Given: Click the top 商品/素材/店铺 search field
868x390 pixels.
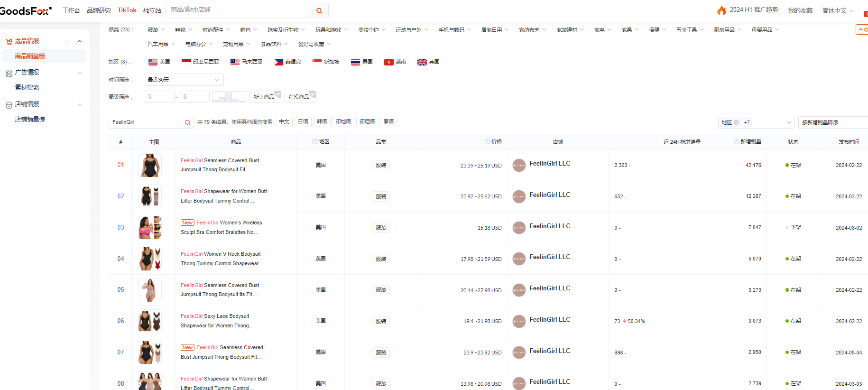Looking at the screenshot, I should click(239, 10).
